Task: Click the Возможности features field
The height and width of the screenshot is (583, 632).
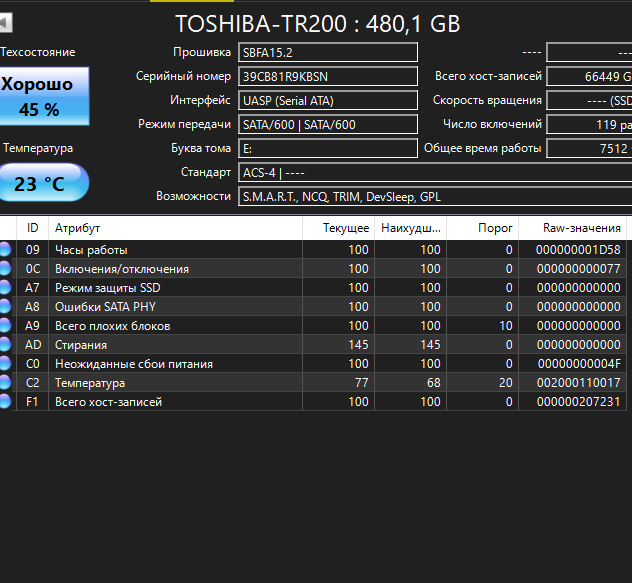Action: point(435,196)
